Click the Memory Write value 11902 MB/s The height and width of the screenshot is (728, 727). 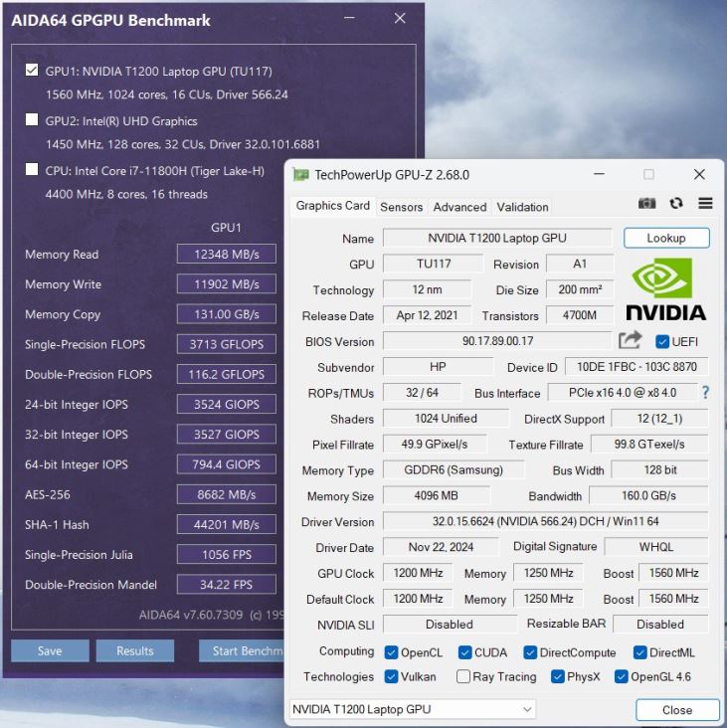pyautogui.click(x=227, y=284)
